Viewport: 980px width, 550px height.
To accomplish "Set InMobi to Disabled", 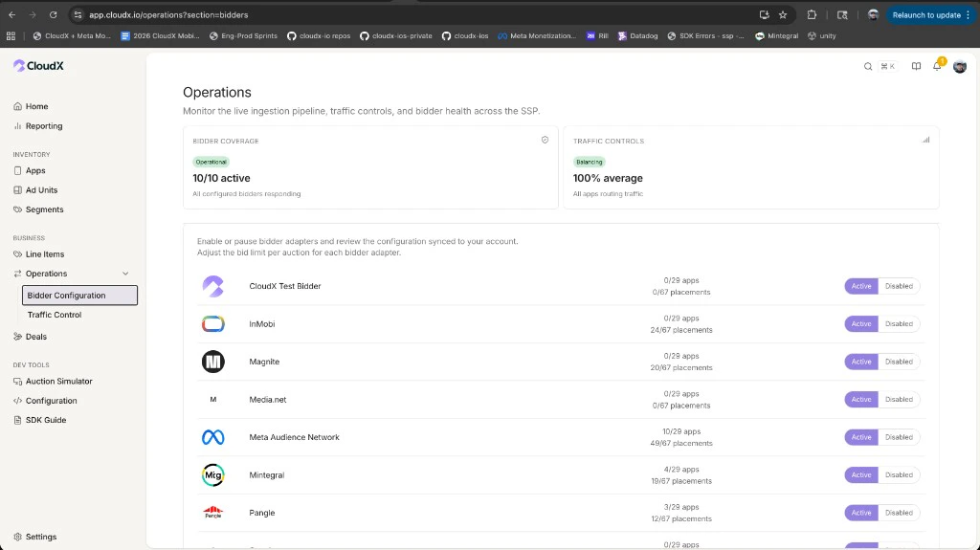I will click(x=899, y=323).
